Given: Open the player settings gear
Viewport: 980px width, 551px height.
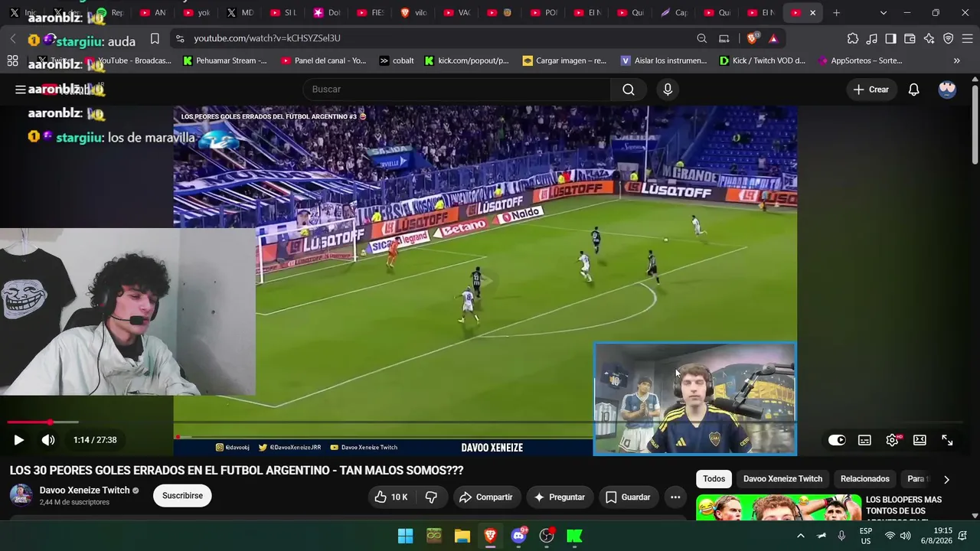Looking at the screenshot, I should 892,440.
